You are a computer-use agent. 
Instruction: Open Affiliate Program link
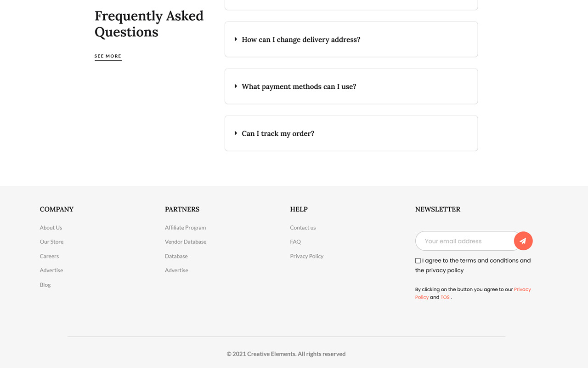click(x=185, y=228)
